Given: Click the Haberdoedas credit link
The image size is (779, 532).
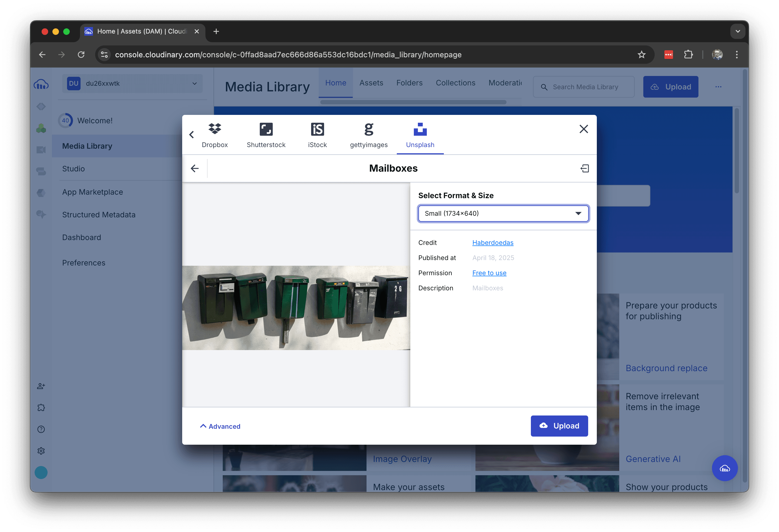Looking at the screenshot, I should click(x=492, y=243).
